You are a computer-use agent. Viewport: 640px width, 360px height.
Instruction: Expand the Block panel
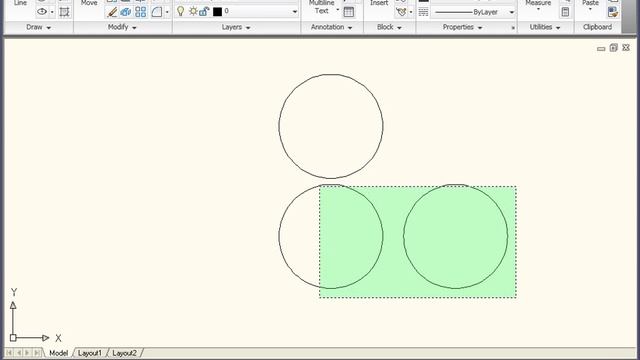coord(389,27)
